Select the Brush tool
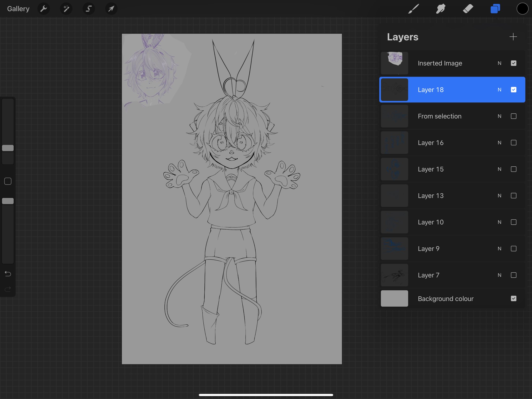The height and width of the screenshot is (399, 532). tap(414, 9)
